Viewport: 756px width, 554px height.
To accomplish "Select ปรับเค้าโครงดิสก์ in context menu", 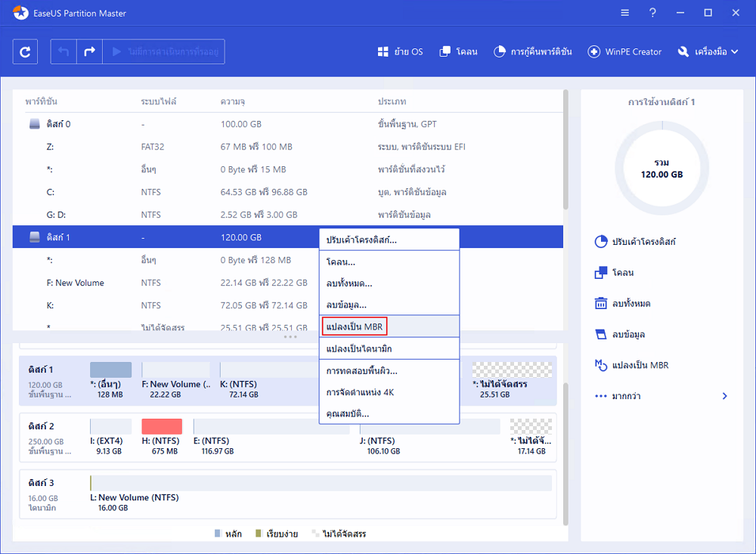I will 389,240.
